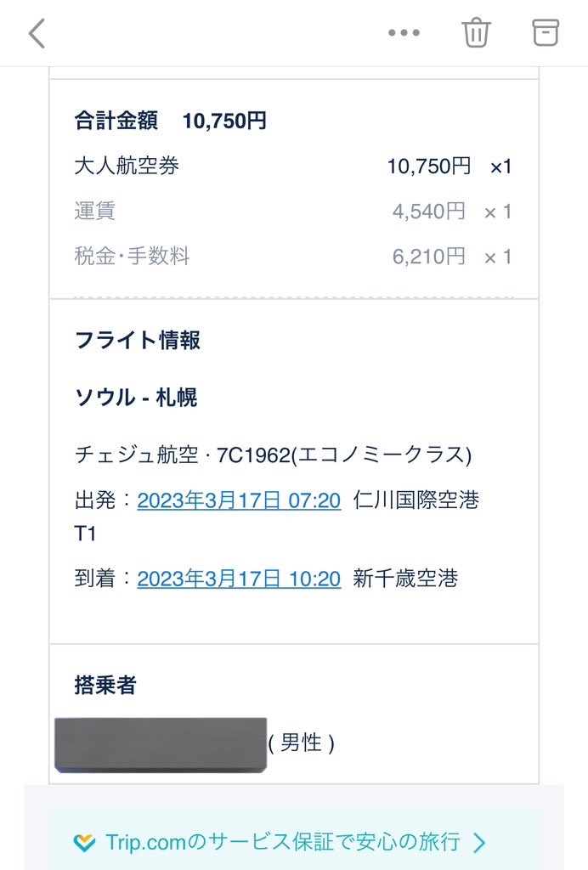Tap the trash can lid icon
588x870 pixels.
coord(476,24)
